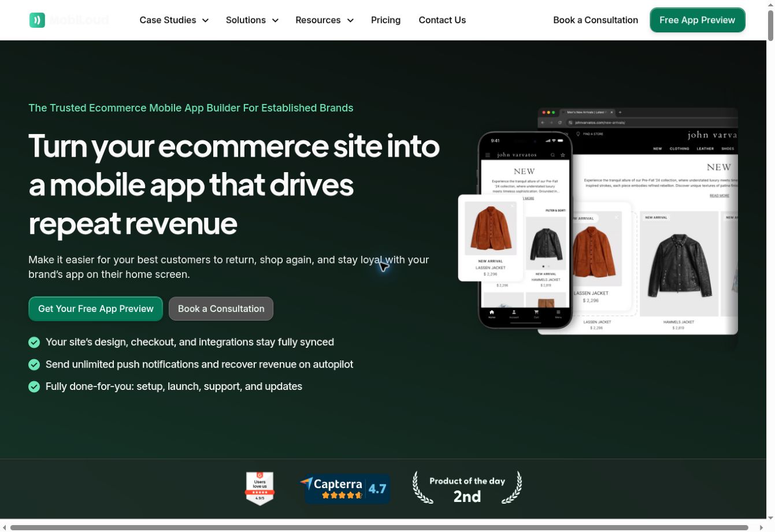Click the checkmark icon beside done-for-you line
The image size is (775, 532).
[x=34, y=386]
